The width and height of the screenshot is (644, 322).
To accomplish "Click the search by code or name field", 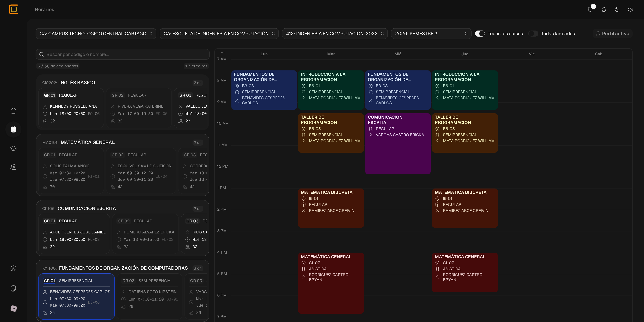I will [x=122, y=55].
